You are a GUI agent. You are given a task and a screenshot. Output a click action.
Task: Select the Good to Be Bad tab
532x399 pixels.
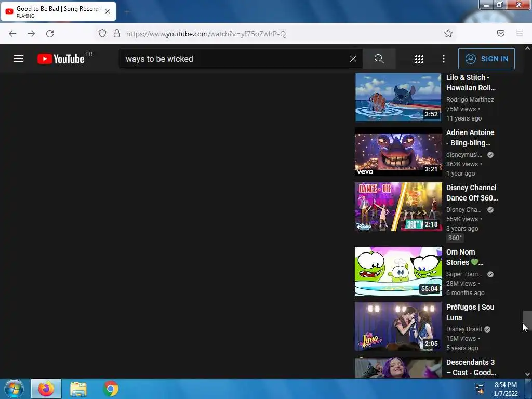coord(58,11)
